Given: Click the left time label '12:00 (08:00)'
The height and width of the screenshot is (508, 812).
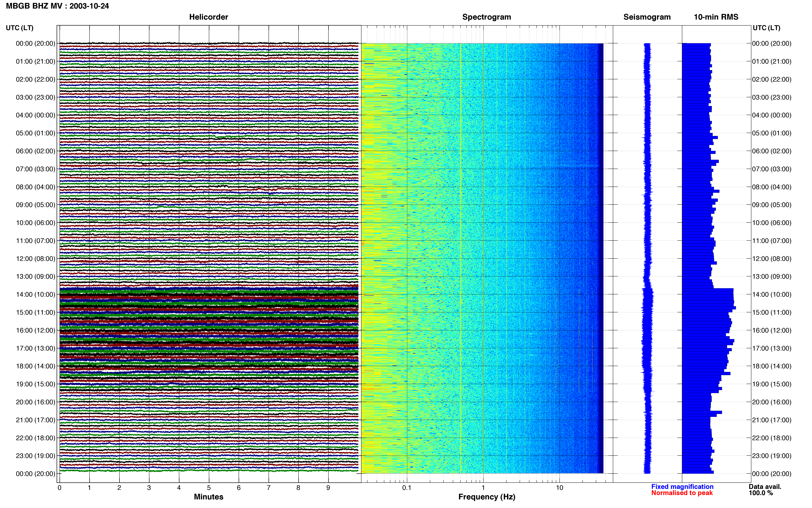Looking at the screenshot, I should tap(36, 259).
